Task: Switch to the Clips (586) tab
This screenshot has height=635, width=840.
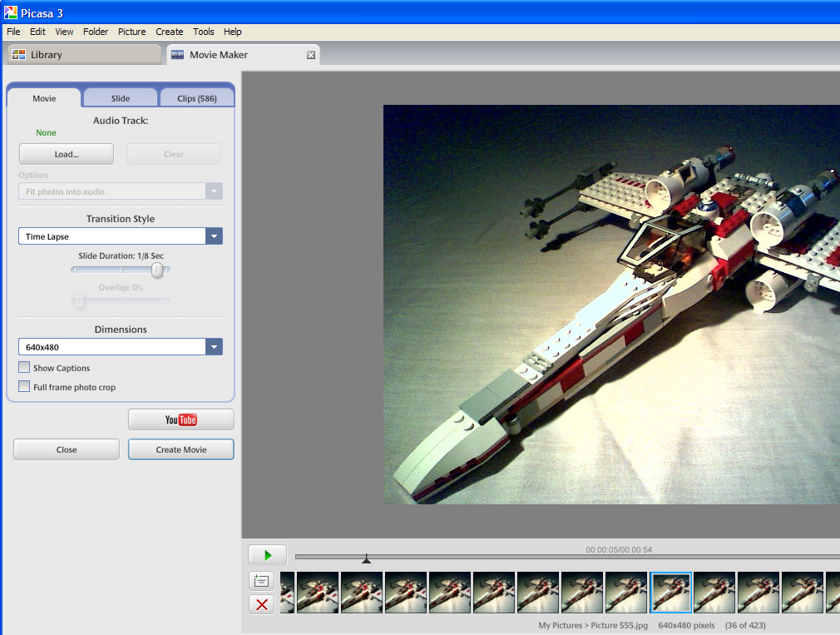Action: pyautogui.click(x=197, y=97)
